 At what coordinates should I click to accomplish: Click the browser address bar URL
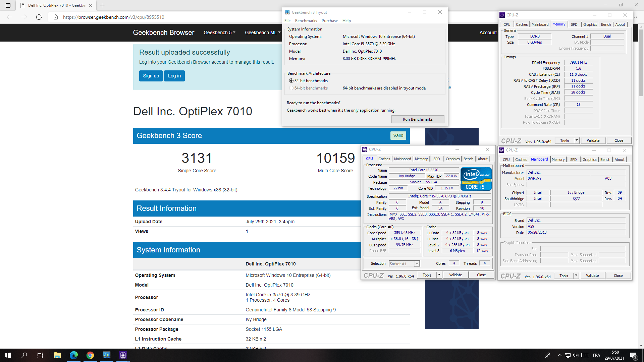[x=114, y=17]
